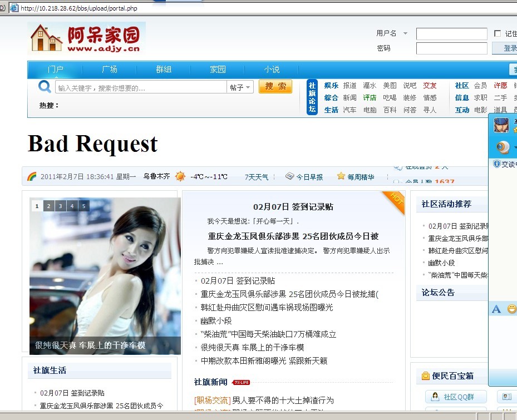Click the password input field
The height and width of the screenshot is (420, 517).
(452, 48)
